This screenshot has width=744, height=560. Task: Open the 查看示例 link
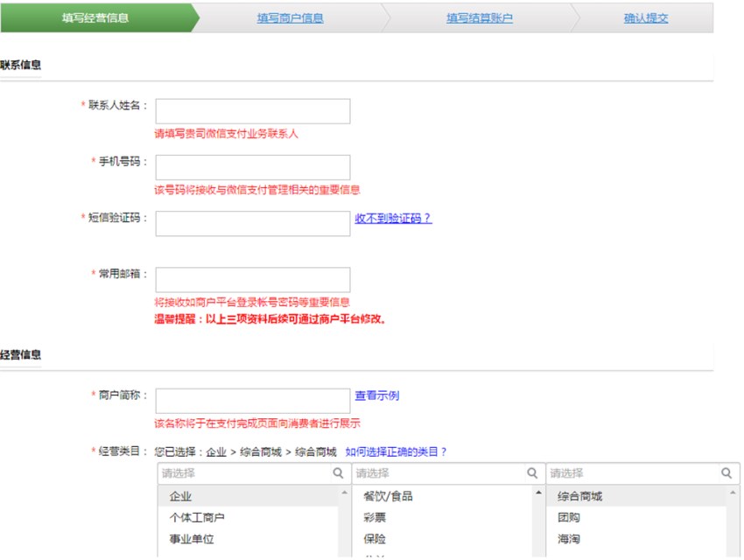pos(376,395)
